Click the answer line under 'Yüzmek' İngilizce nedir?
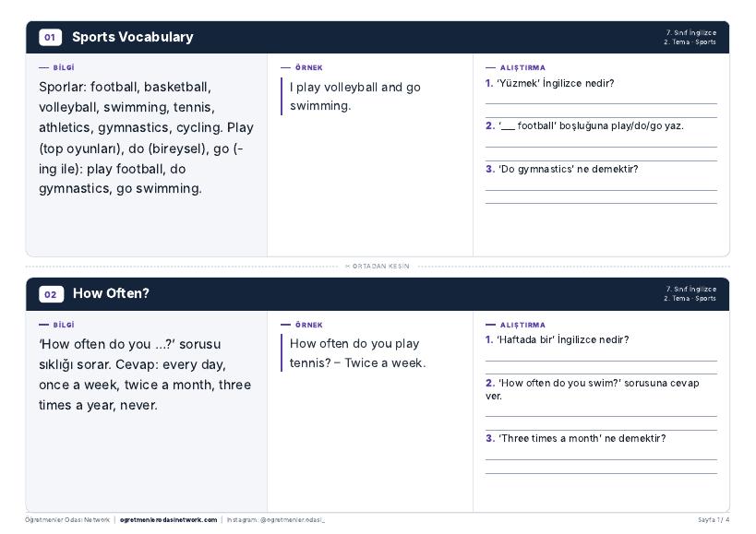 pyautogui.click(x=601, y=103)
